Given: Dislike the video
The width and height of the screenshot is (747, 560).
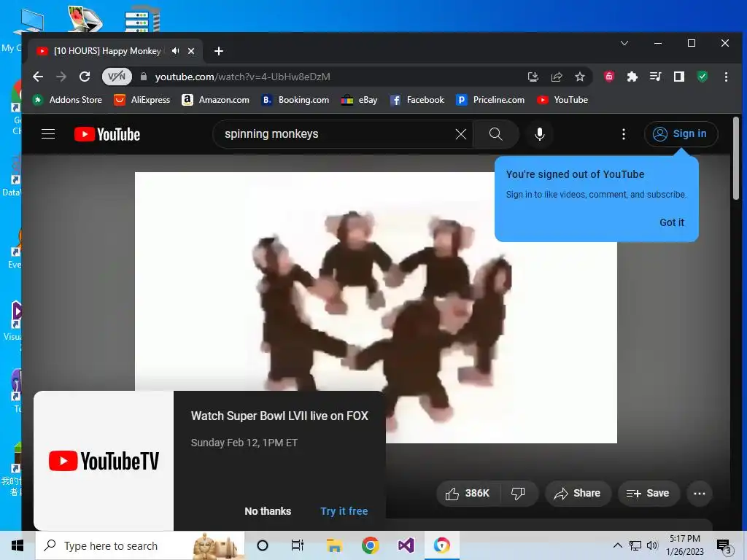Looking at the screenshot, I should [519, 494].
